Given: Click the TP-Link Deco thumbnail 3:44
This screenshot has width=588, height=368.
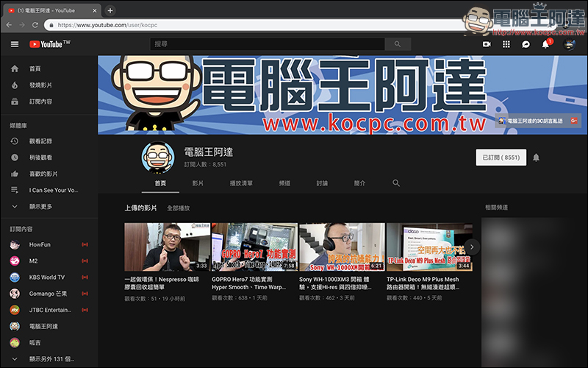Looking at the screenshot, I should click(x=429, y=247).
